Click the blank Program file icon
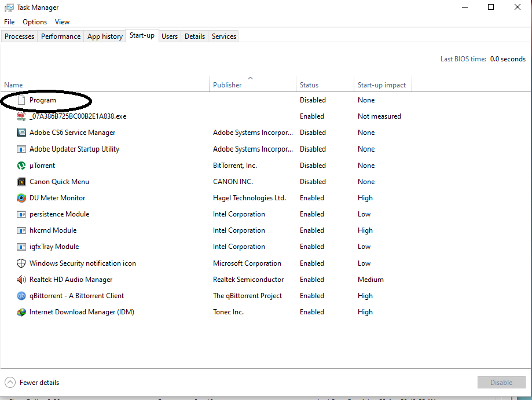 (x=21, y=100)
